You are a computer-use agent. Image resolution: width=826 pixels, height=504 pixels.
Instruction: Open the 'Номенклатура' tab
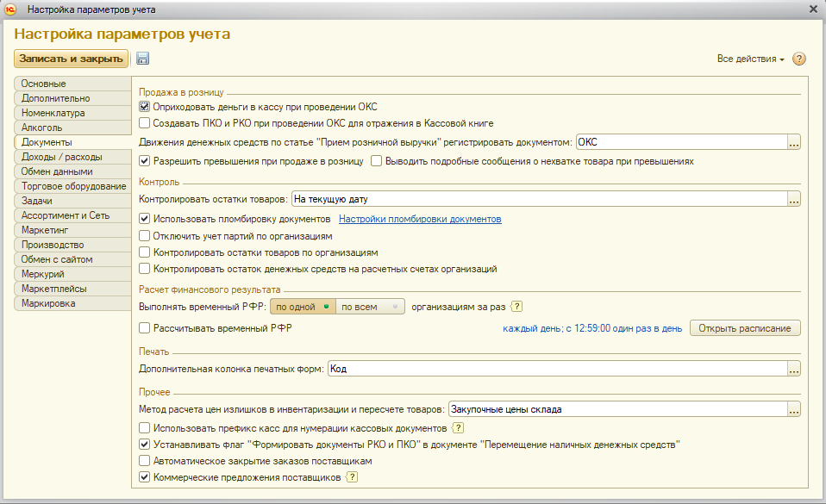tap(72, 113)
